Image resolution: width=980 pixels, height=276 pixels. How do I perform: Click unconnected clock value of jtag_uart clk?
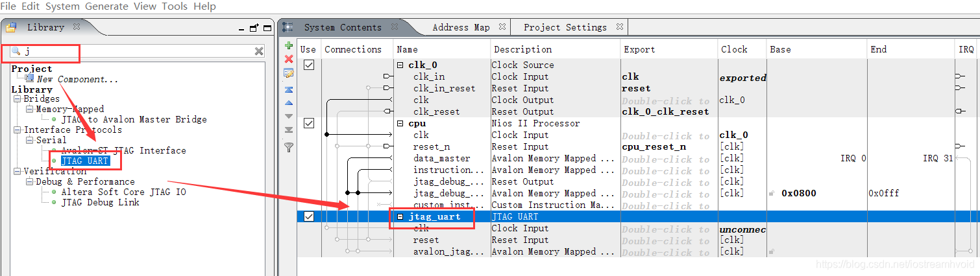742,229
